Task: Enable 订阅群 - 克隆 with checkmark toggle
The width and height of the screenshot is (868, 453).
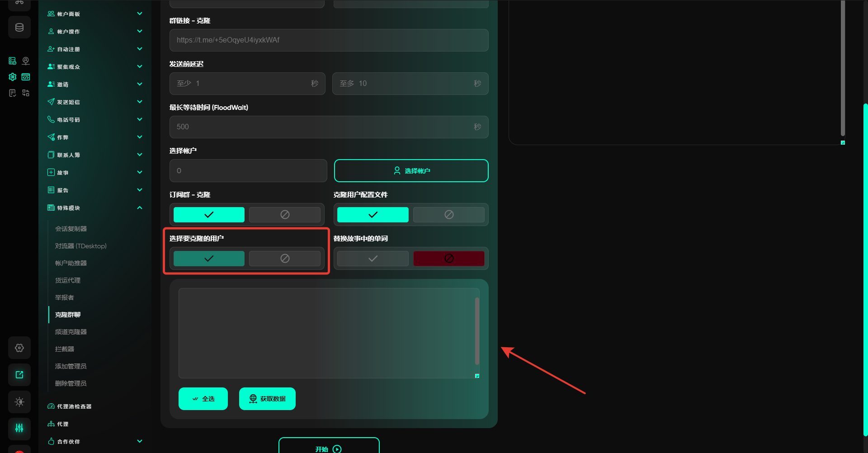Action: point(209,215)
